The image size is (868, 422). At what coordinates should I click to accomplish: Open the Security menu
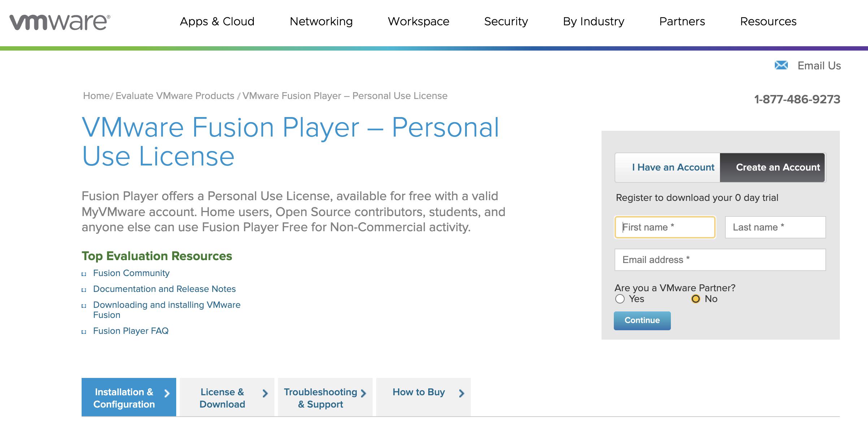tap(506, 22)
